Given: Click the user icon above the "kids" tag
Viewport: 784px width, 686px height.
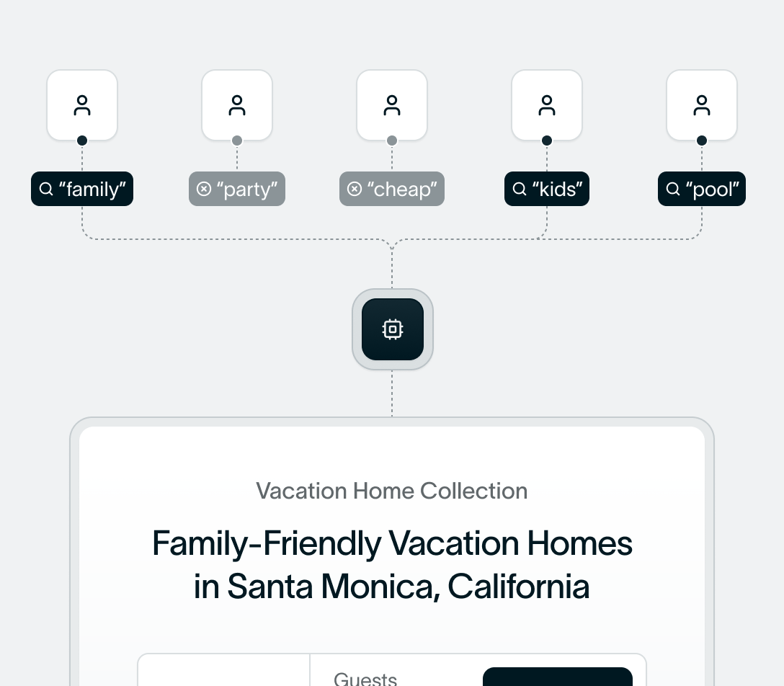Looking at the screenshot, I should coord(547,105).
